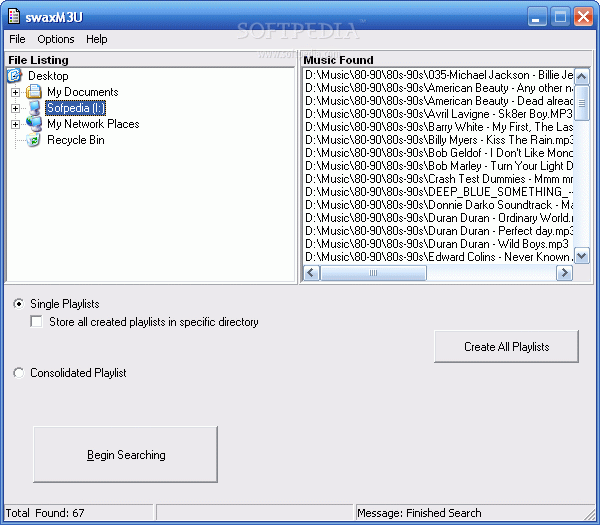
Task: Close the swaxM3U window
Action: (584, 17)
